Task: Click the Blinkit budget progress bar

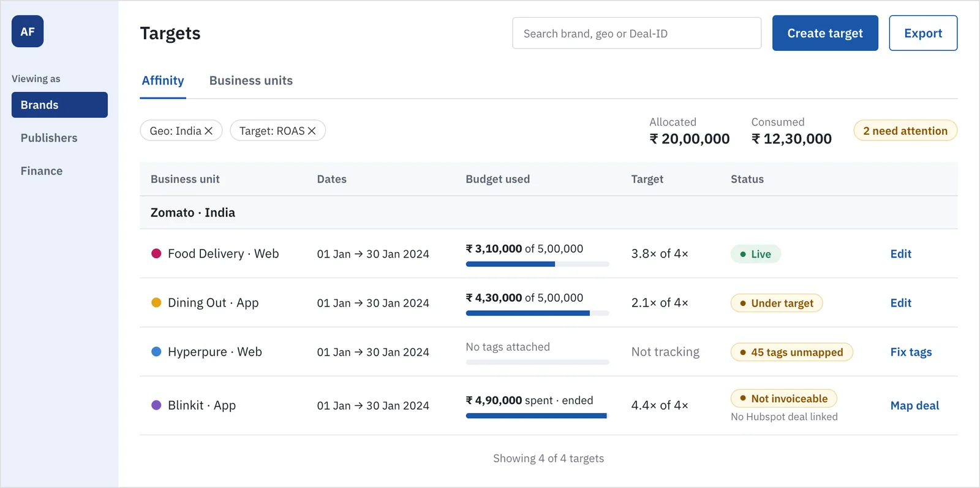Action: [x=537, y=416]
